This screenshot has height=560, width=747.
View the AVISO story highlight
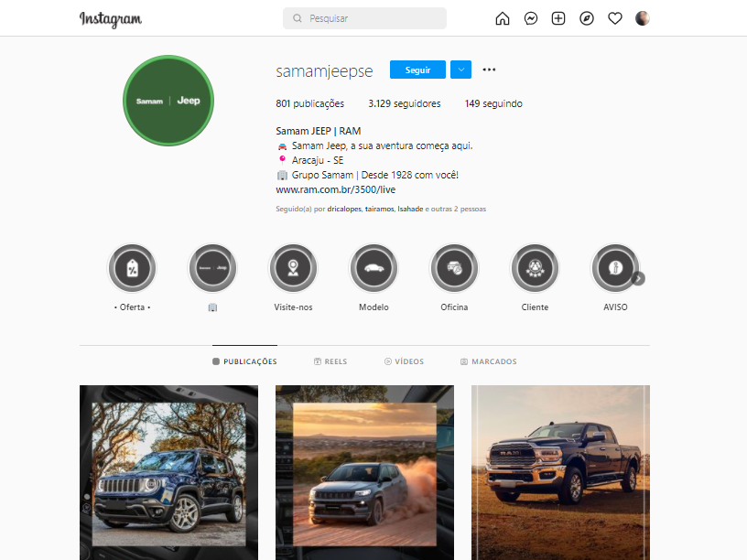614,268
